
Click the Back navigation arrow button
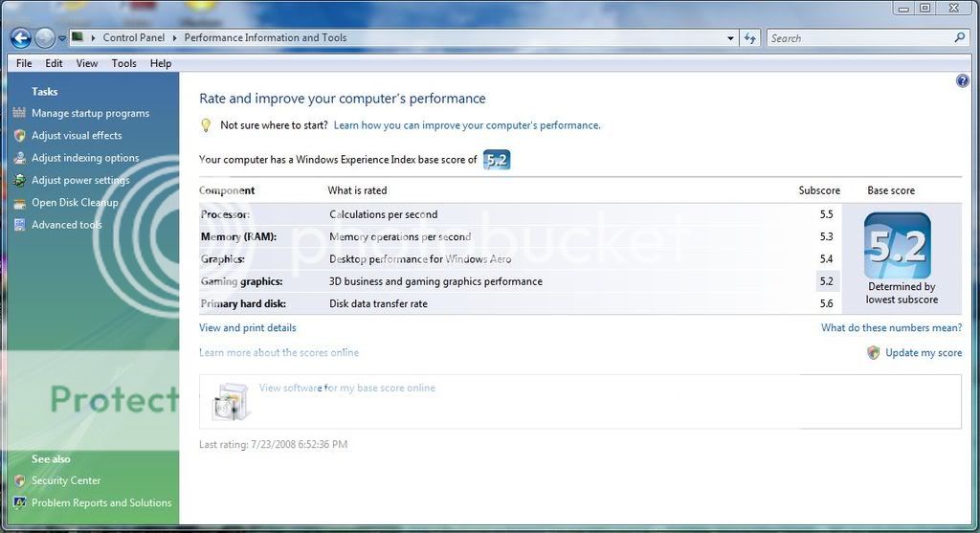point(21,38)
